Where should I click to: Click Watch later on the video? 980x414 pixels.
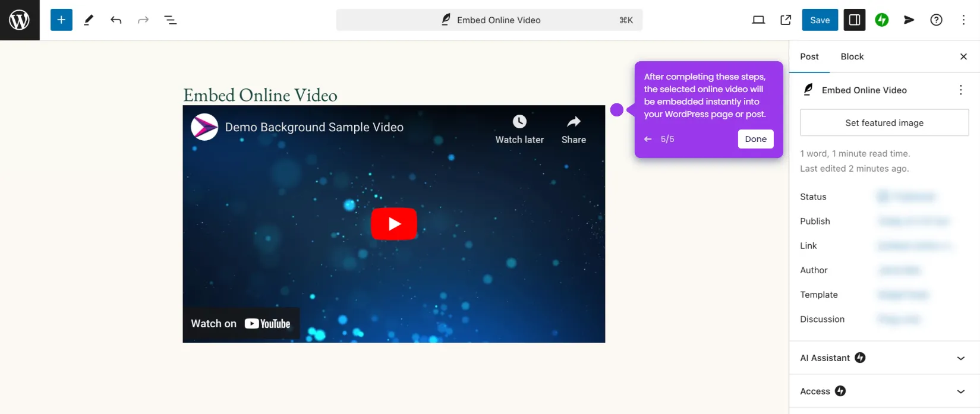pyautogui.click(x=519, y=130)
